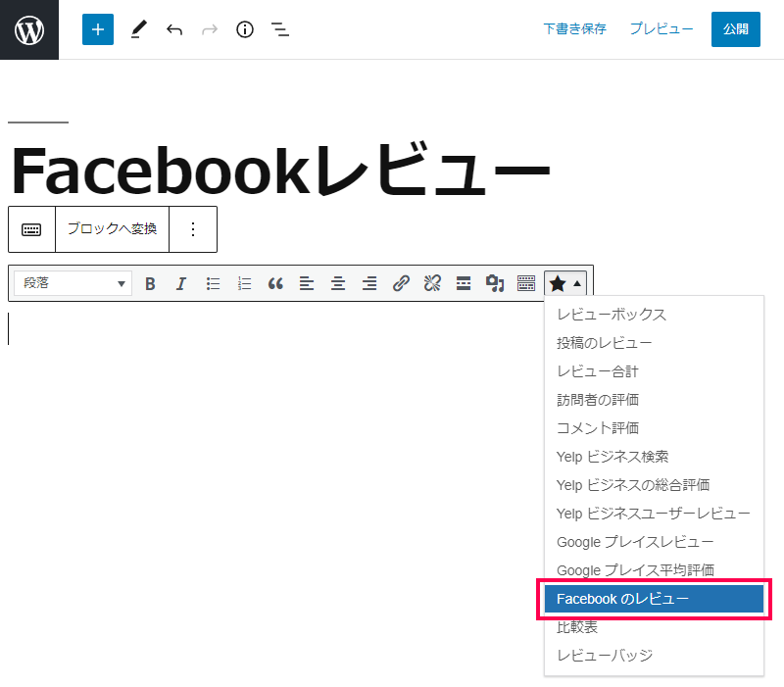This screenshot has width=784, height=687.
Task: Toggle bold formatting
Action: coord(150,283)
